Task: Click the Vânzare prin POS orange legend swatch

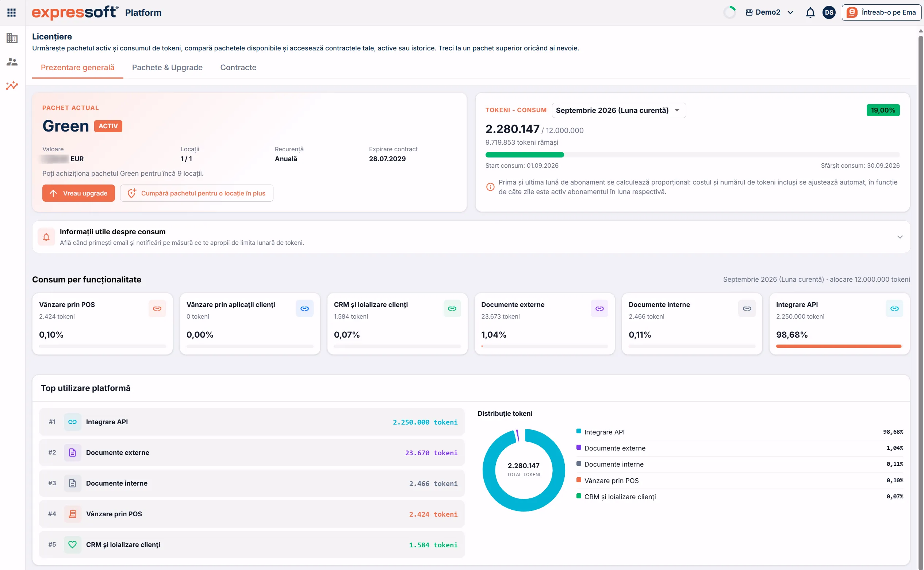Action: click(579, 480)
